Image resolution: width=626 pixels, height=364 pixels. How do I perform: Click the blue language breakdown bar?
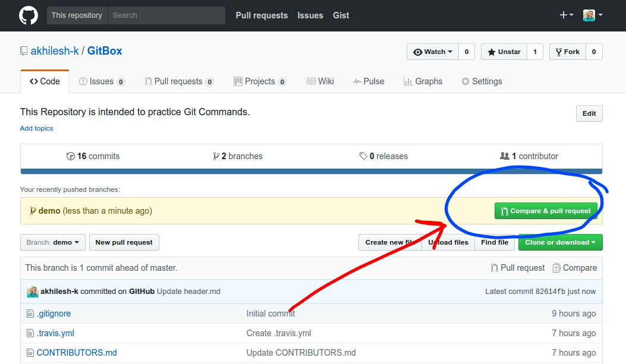pos(312,172)
